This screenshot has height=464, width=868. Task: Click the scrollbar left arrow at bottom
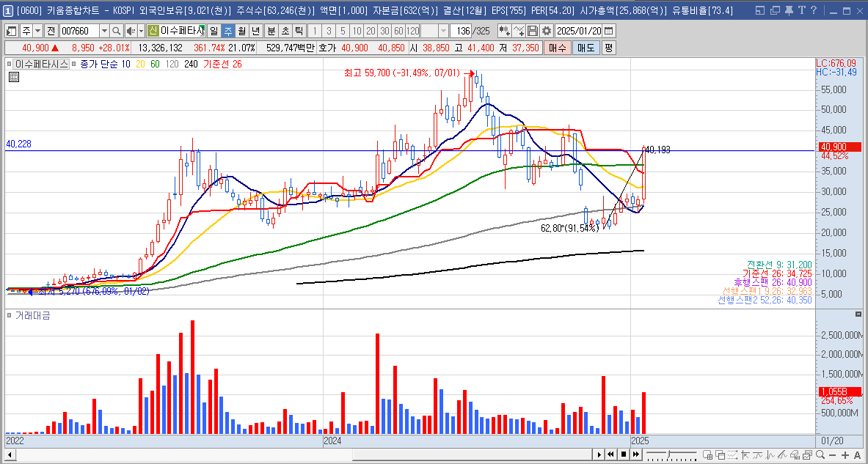[9, 454]
